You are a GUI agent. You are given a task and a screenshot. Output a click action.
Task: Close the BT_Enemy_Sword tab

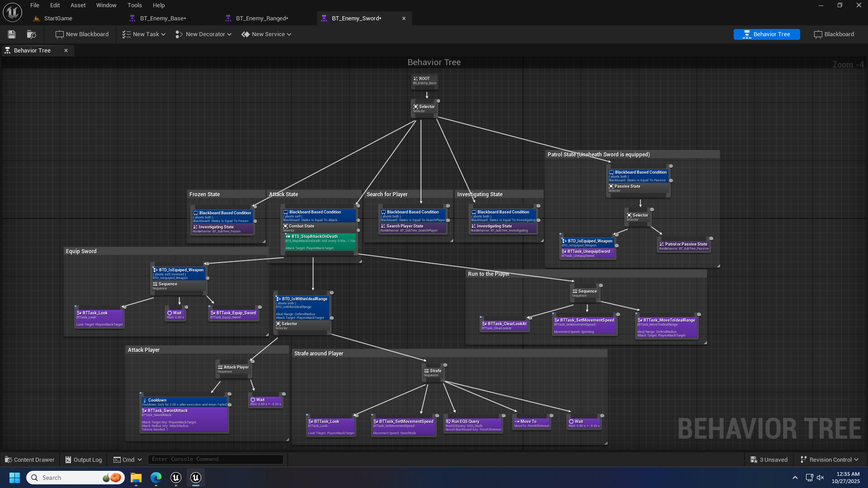coord(404,19)
